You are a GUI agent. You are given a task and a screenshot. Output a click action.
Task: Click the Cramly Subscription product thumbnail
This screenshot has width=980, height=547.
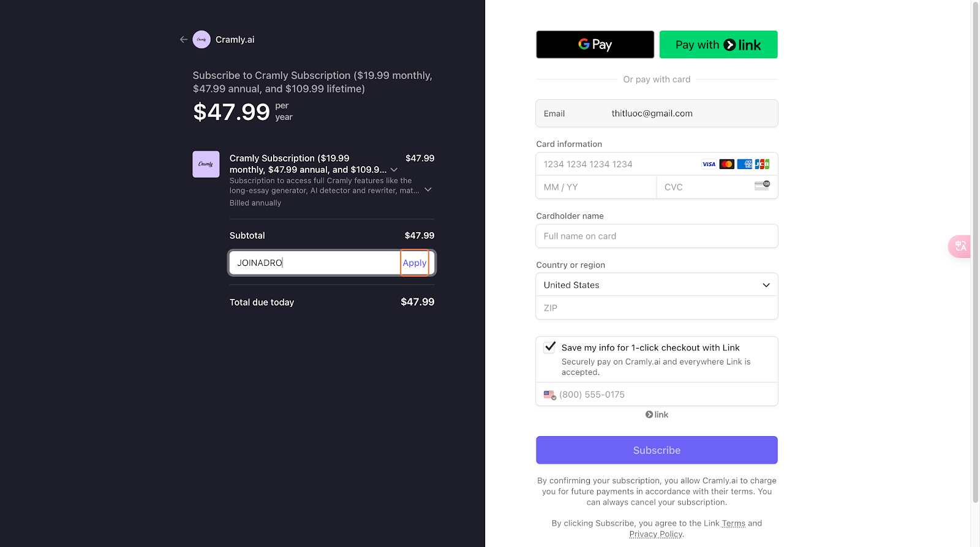(206, 164)
